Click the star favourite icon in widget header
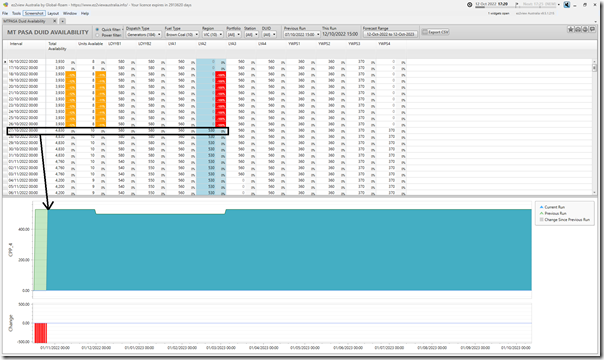 tap(570, 29)
